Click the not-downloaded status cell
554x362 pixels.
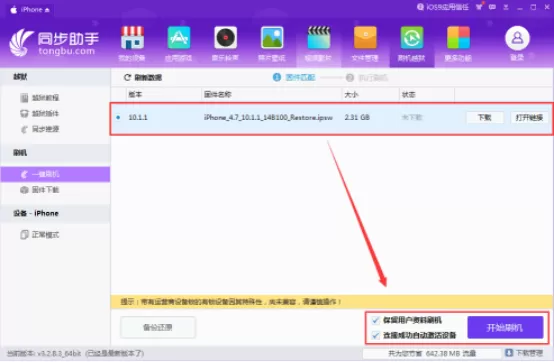point(412,117)
